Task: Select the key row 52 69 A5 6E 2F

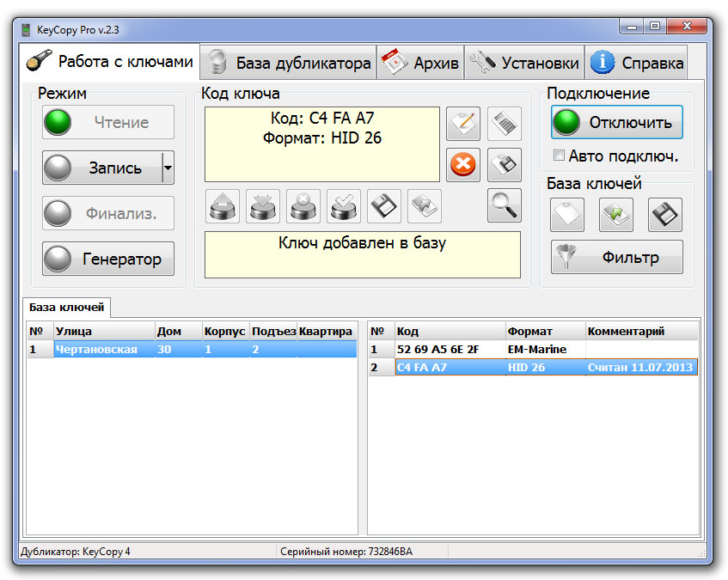Action: coord(534,350)
